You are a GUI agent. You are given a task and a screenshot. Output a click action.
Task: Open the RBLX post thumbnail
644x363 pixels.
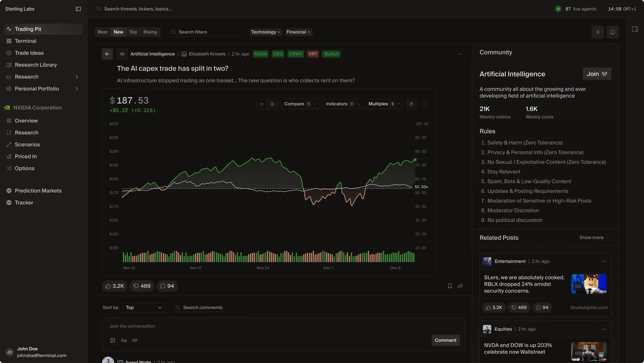[x=589, y=284]
